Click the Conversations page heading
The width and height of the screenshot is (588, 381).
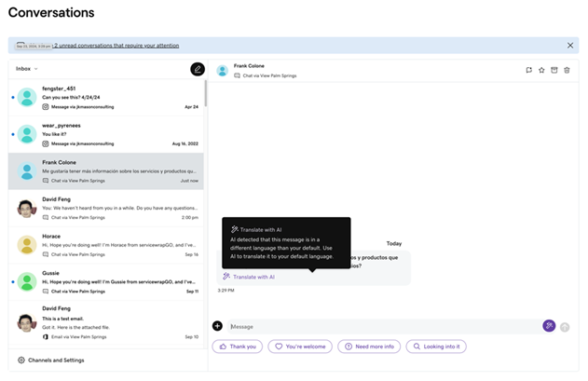pyautogui.click(x=51, y=12)
